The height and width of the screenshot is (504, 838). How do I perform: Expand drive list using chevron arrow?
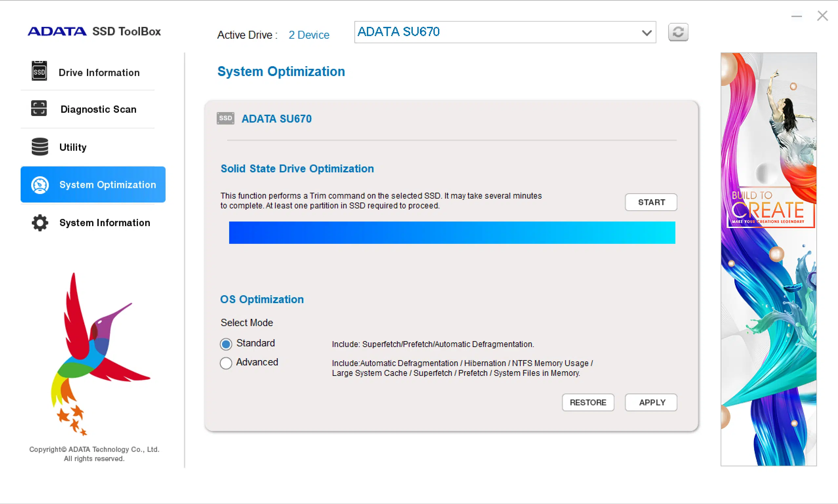coord(647,32)
